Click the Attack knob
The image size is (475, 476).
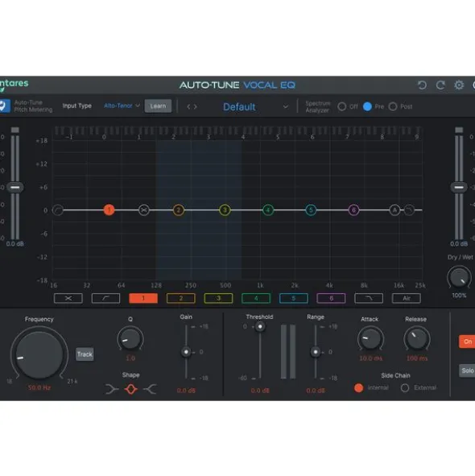(x=370, y=338)
